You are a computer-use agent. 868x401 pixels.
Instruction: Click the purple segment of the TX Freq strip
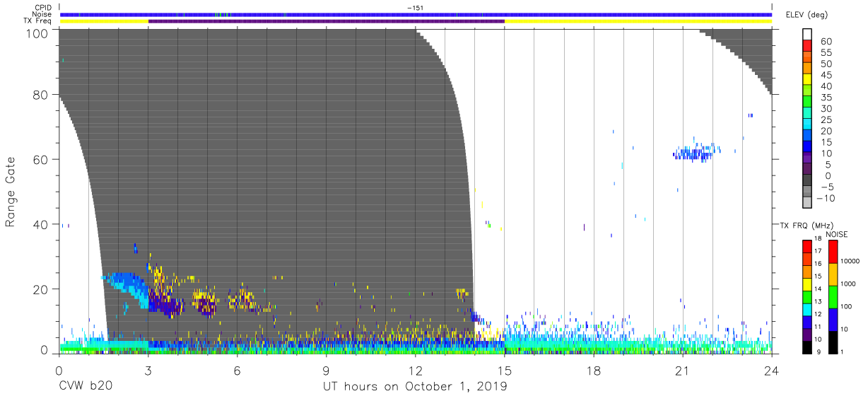[326, 21]
